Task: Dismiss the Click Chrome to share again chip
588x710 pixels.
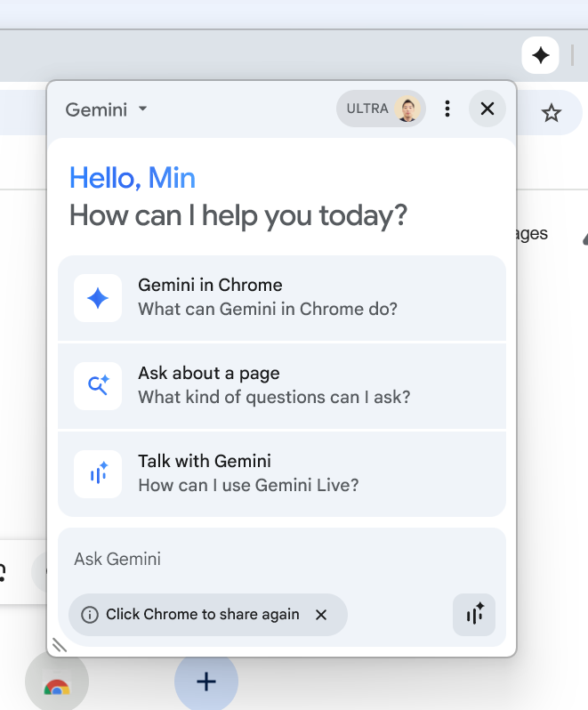Action: 321,615
